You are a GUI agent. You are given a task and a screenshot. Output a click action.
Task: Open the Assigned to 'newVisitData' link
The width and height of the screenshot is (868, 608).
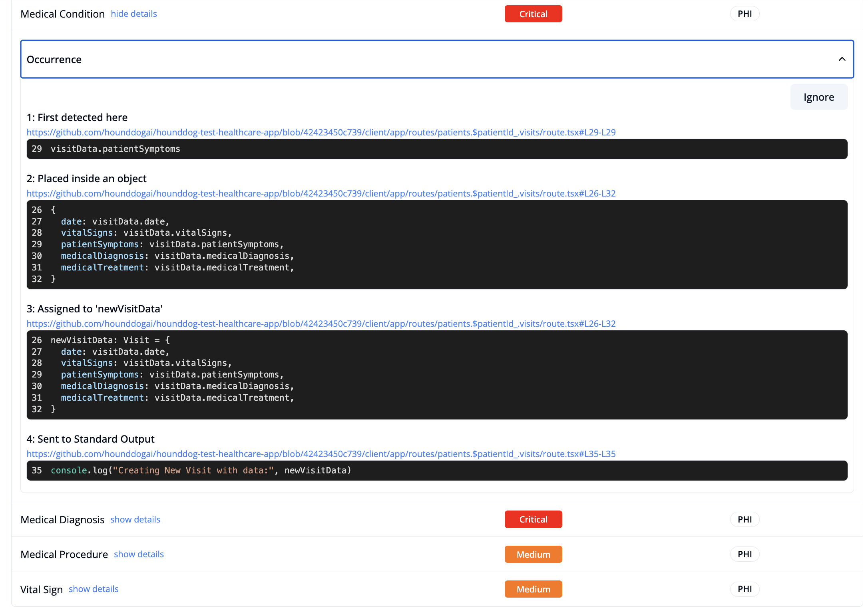pos(321,324)
